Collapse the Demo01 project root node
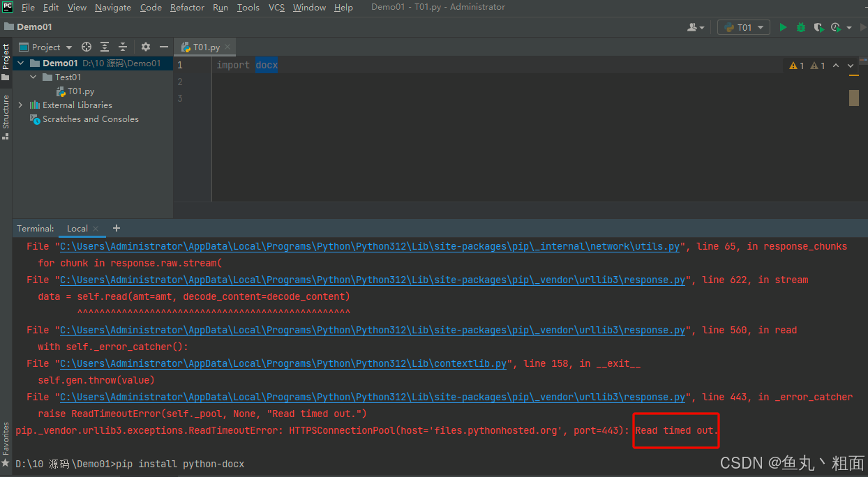This screenshot has width=868, height=477. click(21, 63)
